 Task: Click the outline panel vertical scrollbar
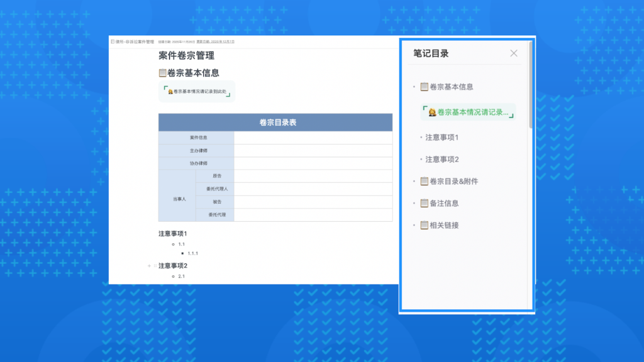pos(531,85)
